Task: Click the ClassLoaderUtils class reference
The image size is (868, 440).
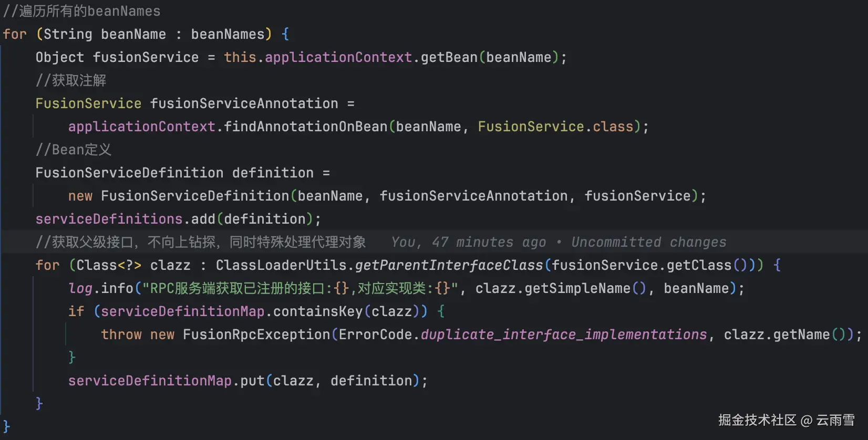Action: click(281, 265)
